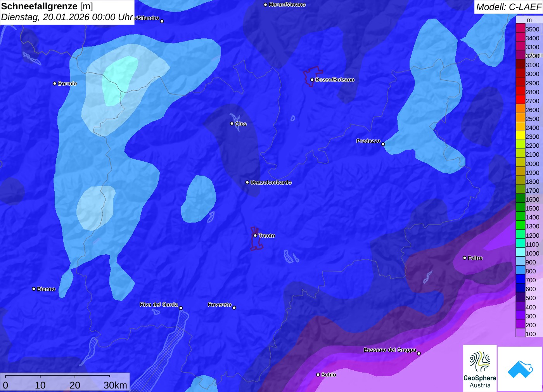Click the 2000 legend value
543x392 pixels.
(x=532, y=164)
